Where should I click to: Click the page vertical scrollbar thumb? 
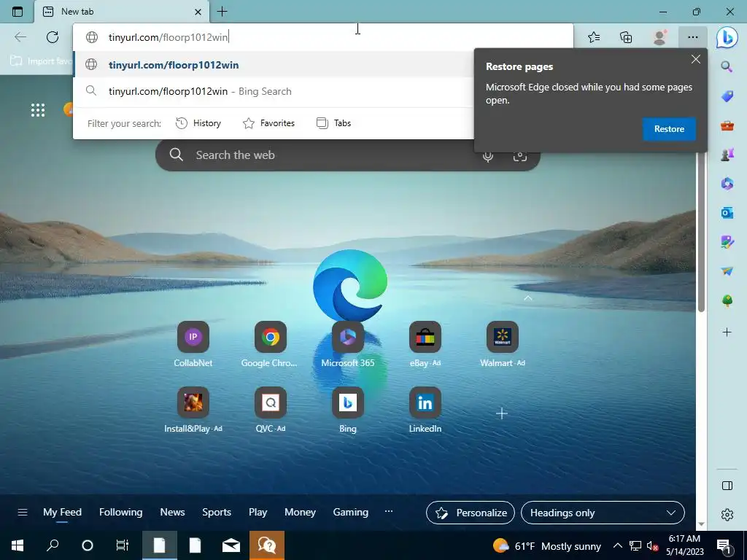click(701, 233)
